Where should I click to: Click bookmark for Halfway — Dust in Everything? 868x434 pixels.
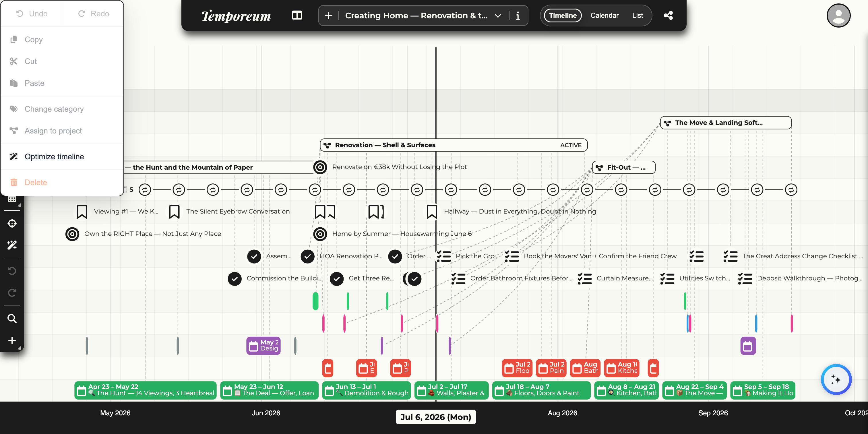432,212
